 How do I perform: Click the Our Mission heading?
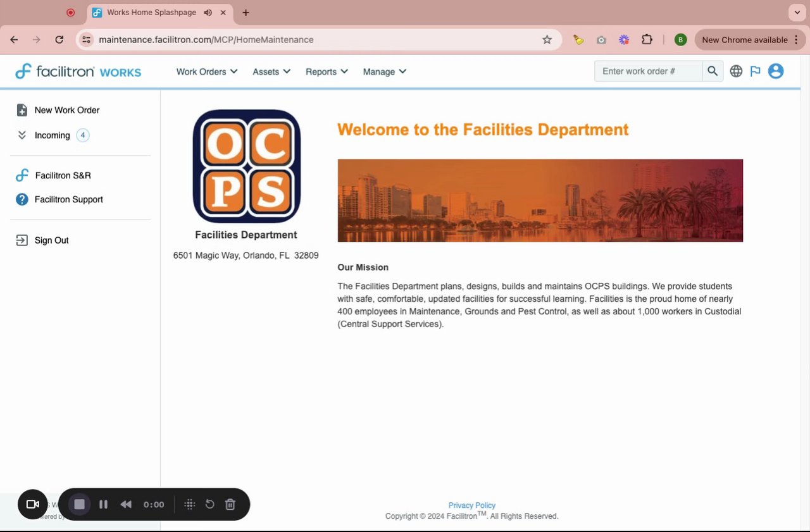363,268
